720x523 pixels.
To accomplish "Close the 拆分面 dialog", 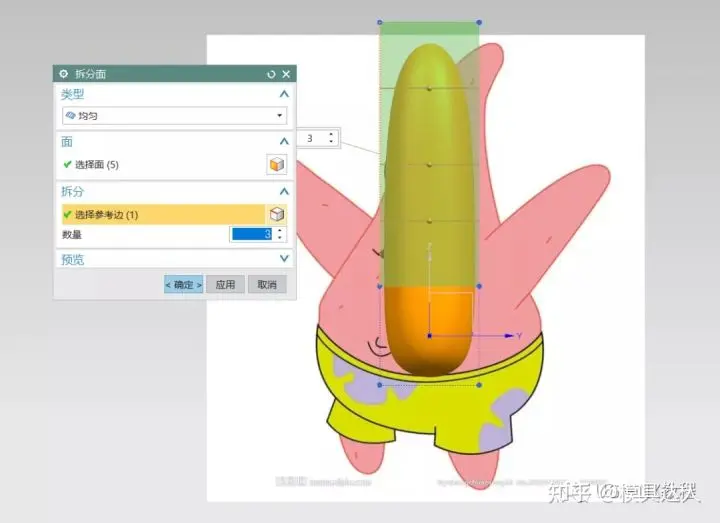I will (286, 74).
